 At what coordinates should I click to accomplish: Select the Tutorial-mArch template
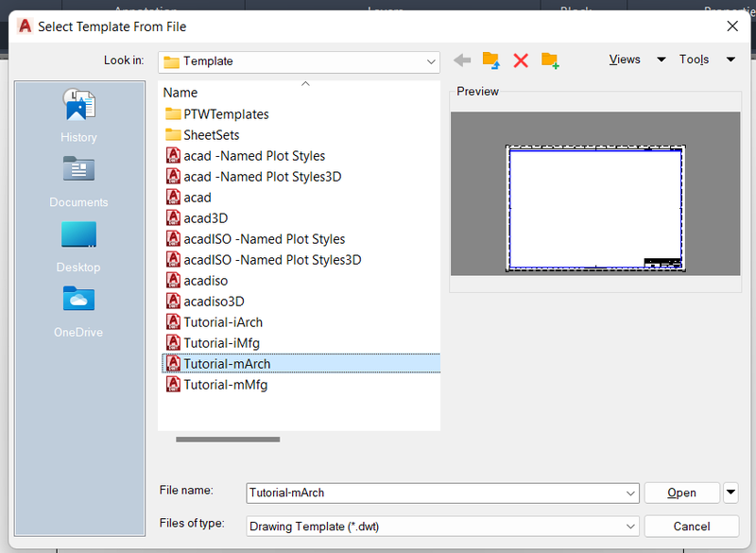point(301,364)
